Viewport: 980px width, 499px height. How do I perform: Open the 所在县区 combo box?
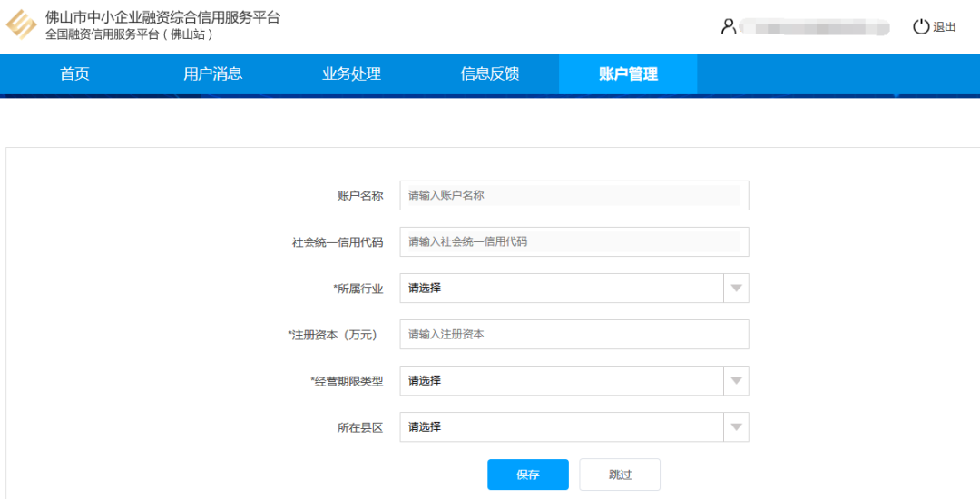click(x=574, y=426)
